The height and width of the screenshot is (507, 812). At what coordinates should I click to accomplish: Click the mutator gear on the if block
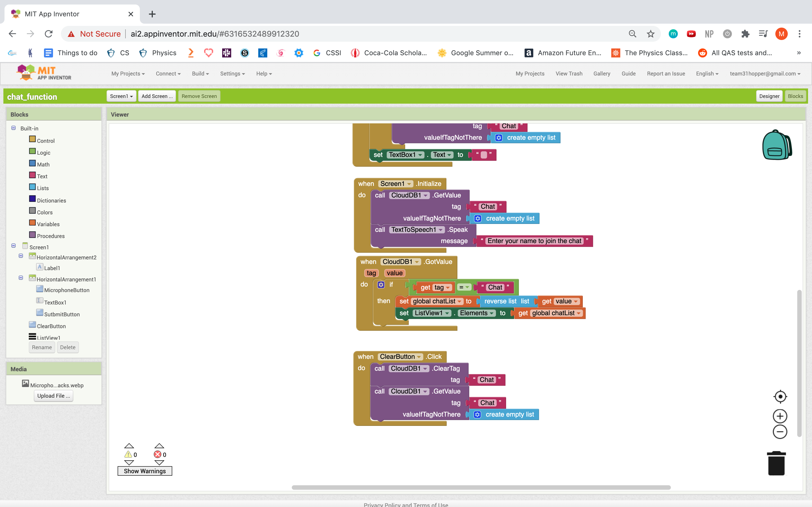pos(381,285)
